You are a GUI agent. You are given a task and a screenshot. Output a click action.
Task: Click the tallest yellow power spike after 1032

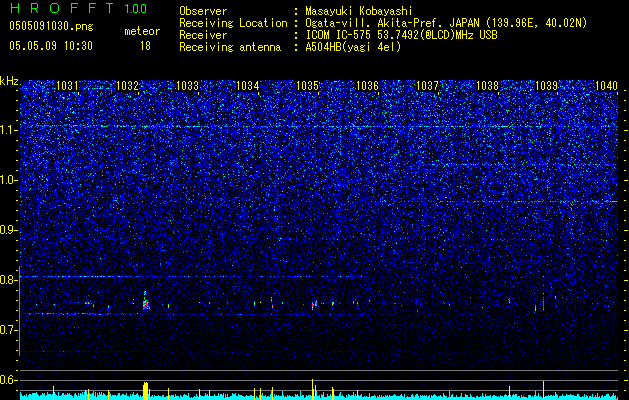tap(146, 391)
